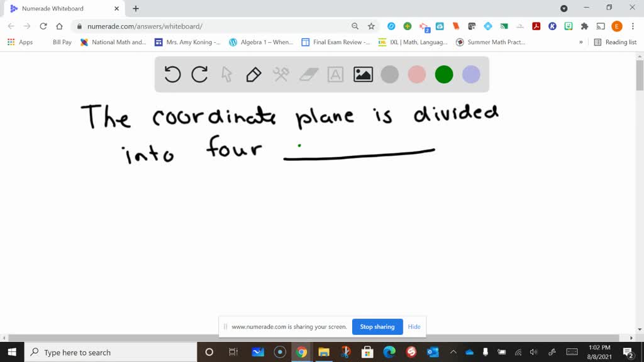Click the Undo icon on whiteboard toolbar
The image size is (644, 362).
(x=172, y=74)
